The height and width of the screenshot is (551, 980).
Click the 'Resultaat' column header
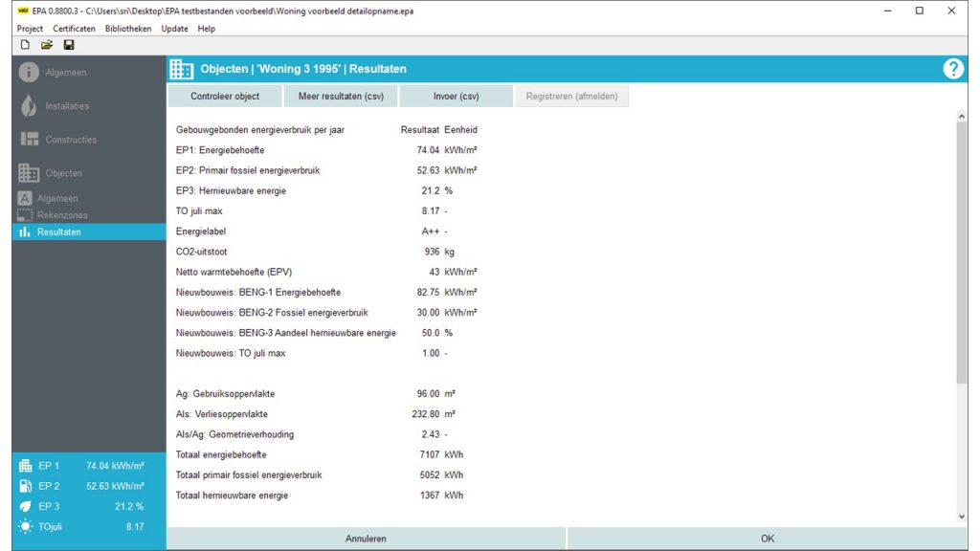coord(420,130)
